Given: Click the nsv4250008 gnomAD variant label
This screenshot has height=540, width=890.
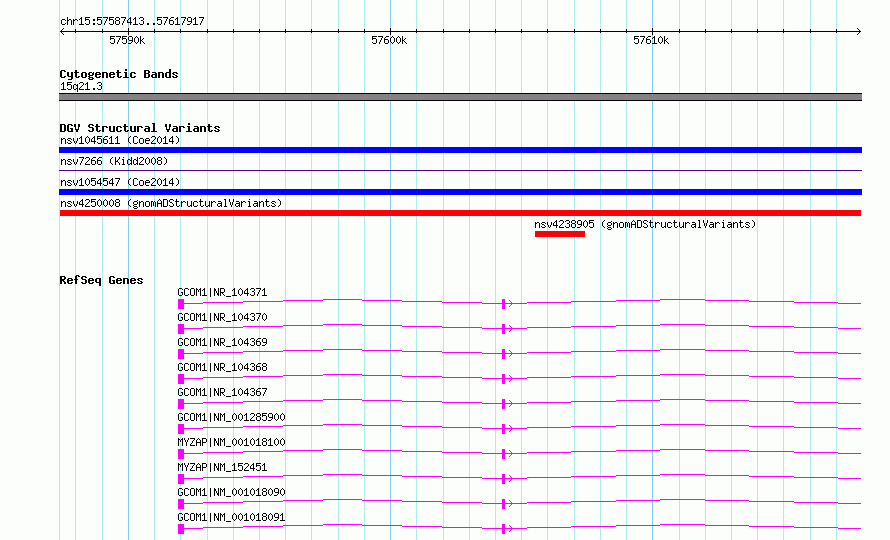Looking at the screenshot, I should point(171,203).
